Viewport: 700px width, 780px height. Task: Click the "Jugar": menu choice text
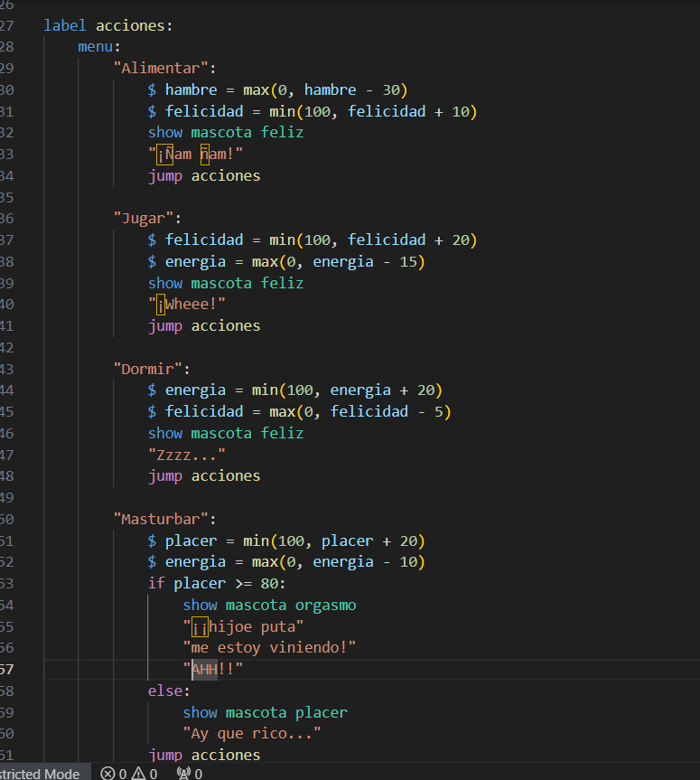point(147,219)
